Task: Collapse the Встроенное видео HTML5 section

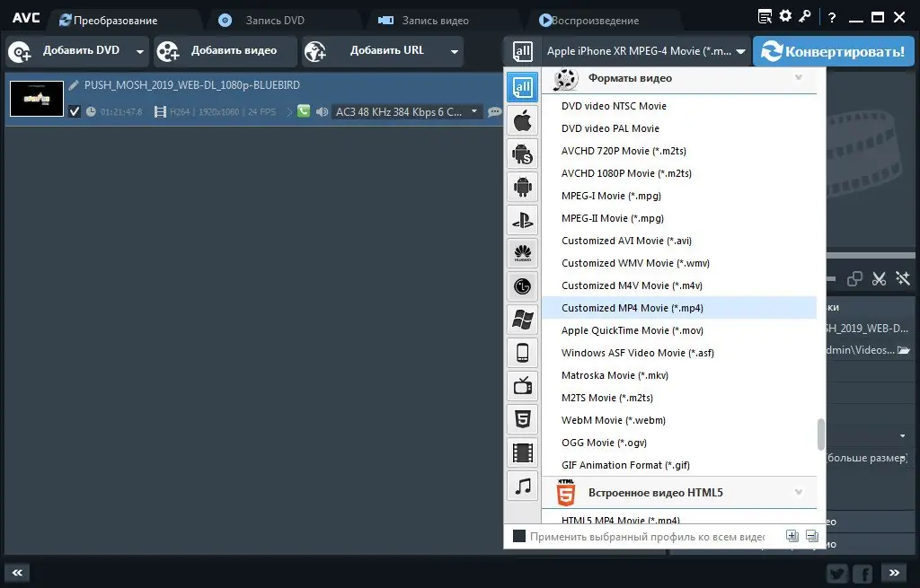Action: click(x=799, y=492)
